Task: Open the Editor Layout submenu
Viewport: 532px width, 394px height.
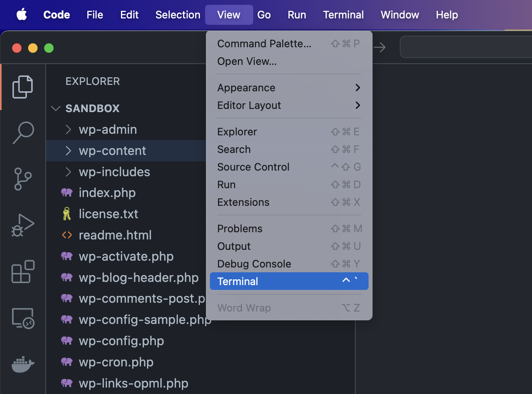Action: [289, 105]
